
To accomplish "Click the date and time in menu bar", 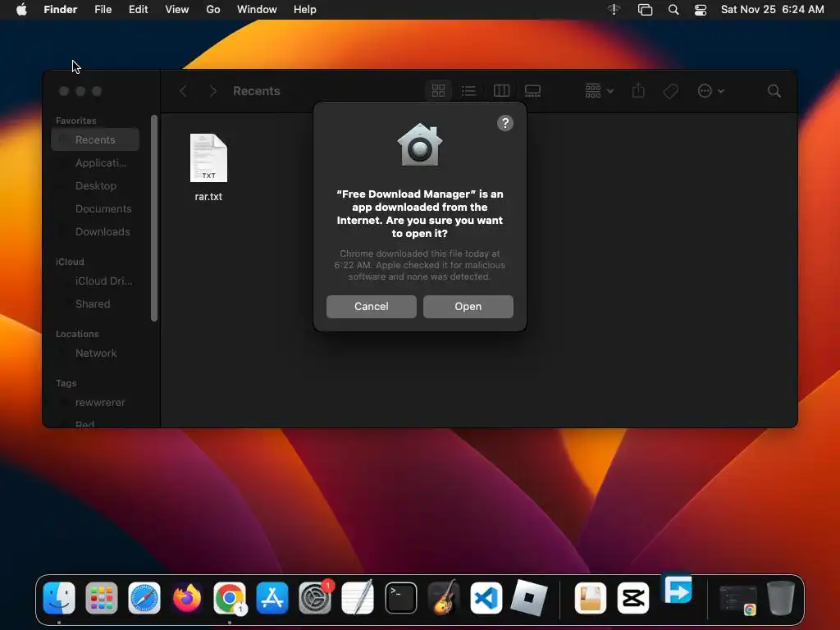I will coord(772,10).
